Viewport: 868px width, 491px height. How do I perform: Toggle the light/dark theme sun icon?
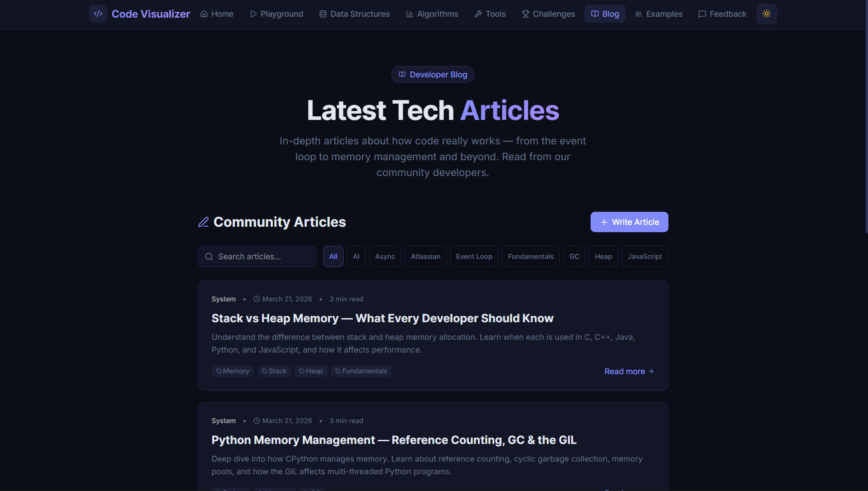coord(767,14)
